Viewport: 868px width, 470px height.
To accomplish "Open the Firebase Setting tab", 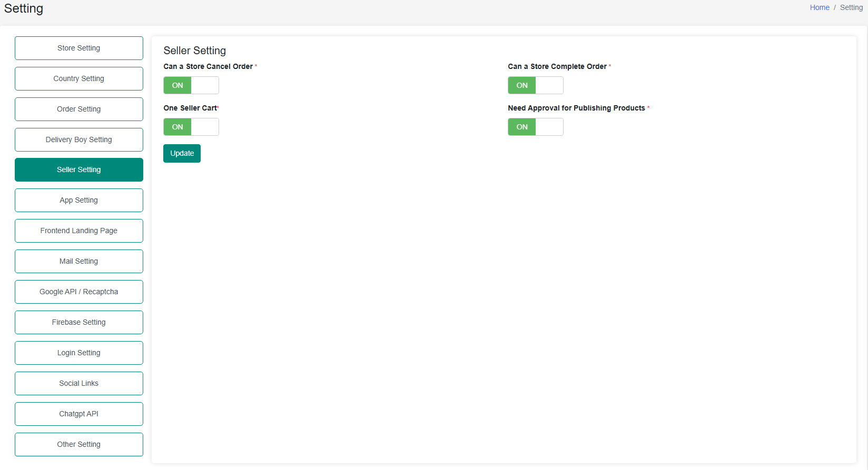I will (x=79, y=322).
